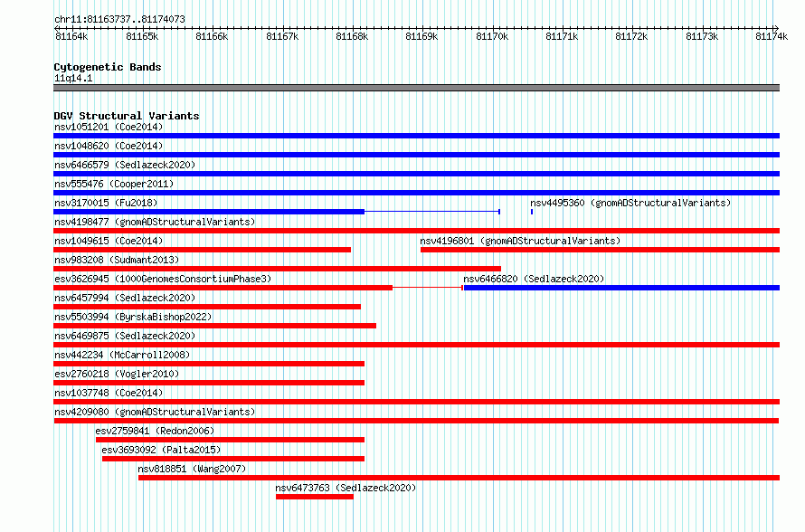Viewport: 805px width, 532px height.
Task: Select the short red bar under nsv6473763
Action: (315, 497)
